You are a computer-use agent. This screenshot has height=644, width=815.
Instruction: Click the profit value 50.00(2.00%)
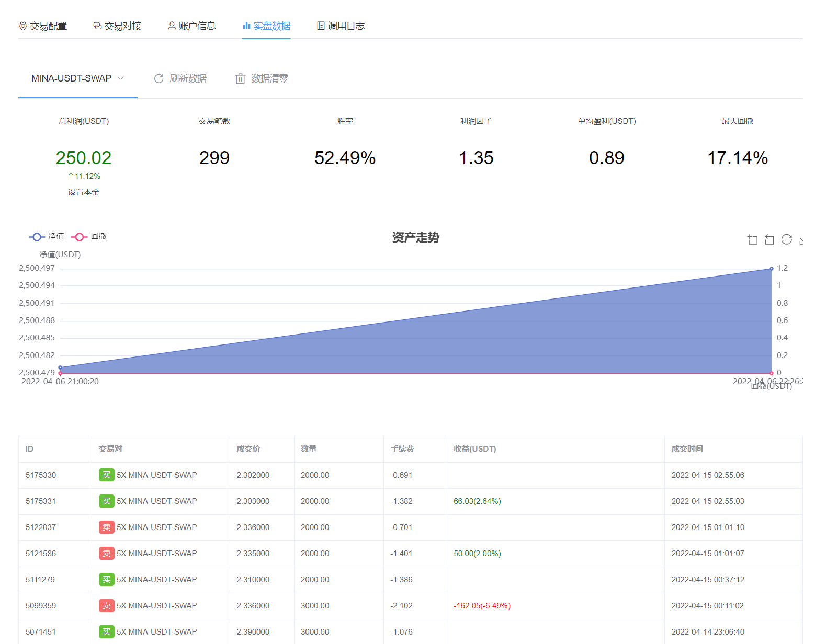coord(477,554)
